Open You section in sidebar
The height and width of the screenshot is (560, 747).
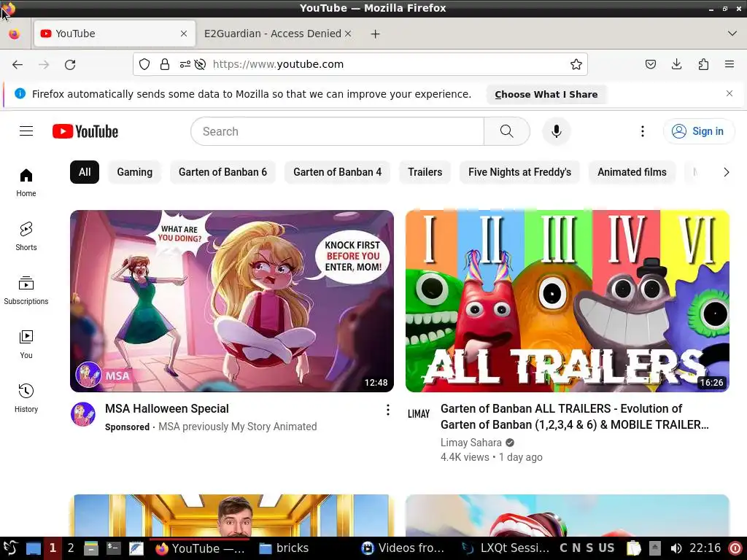(26, 345)
